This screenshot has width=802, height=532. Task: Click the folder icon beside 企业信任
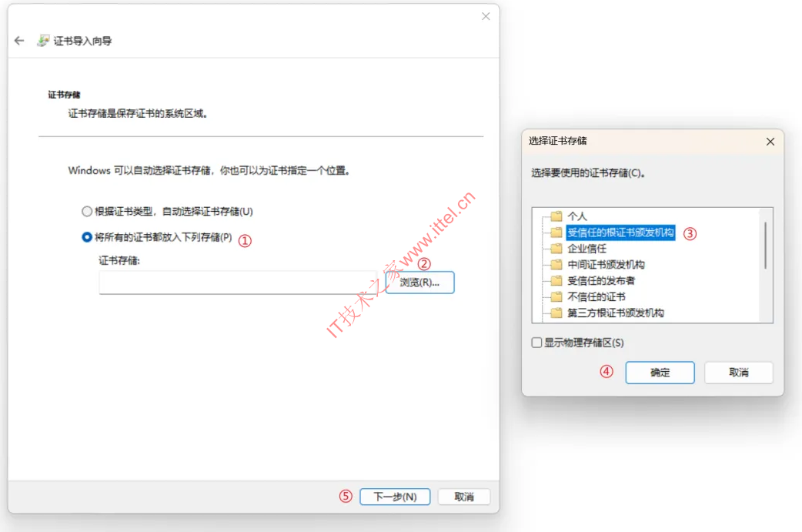coord(556,249)
